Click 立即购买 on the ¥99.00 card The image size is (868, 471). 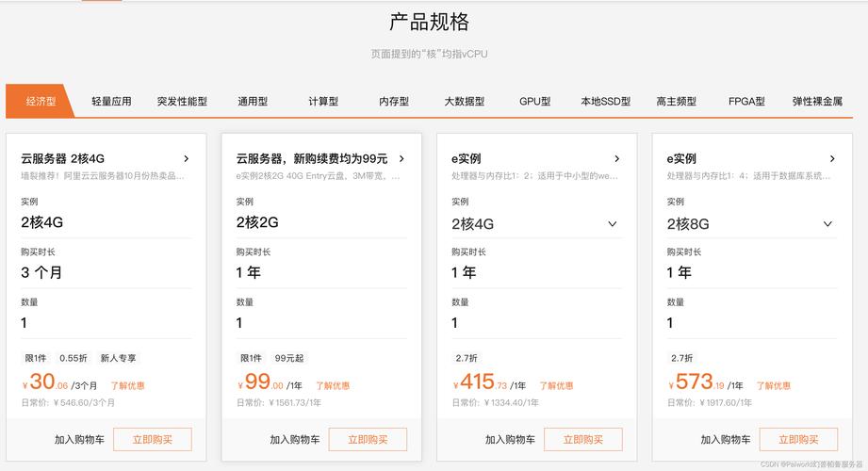click(368, 440)
